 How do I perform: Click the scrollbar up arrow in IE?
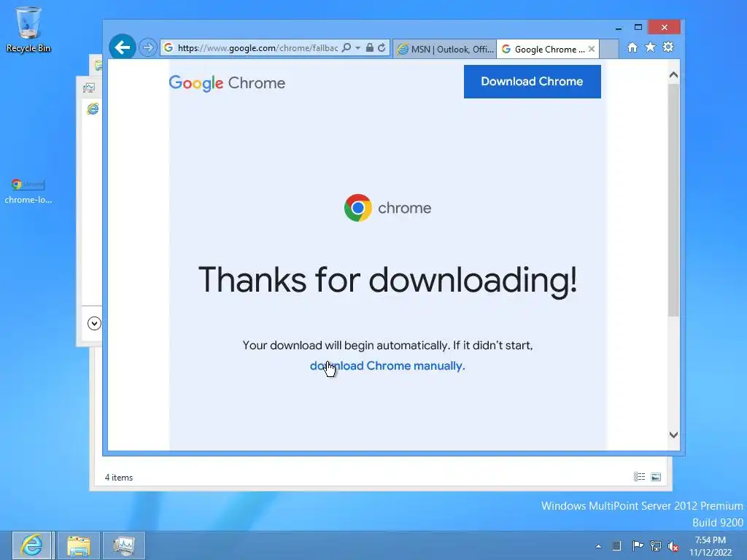click(673, 75)
